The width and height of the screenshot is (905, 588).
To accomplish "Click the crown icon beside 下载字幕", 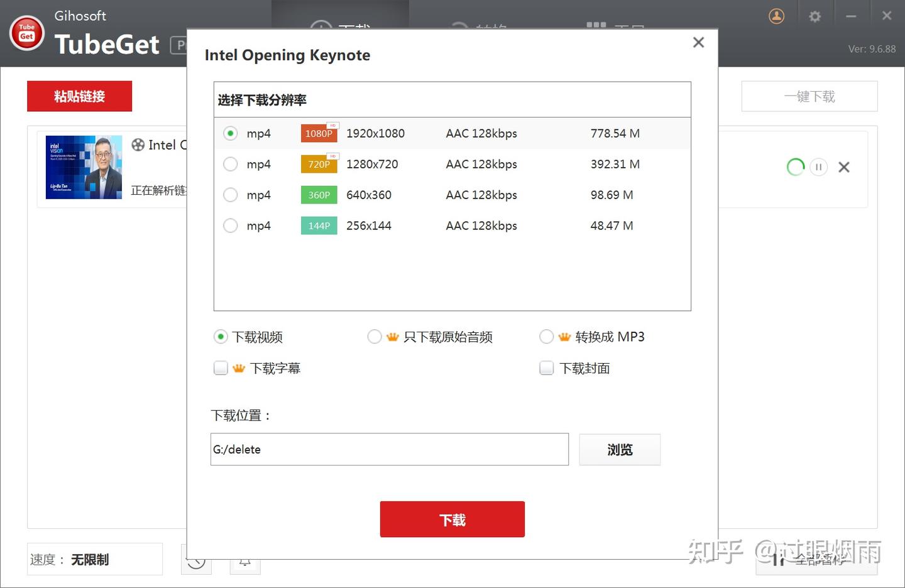I will click(239, 368).
